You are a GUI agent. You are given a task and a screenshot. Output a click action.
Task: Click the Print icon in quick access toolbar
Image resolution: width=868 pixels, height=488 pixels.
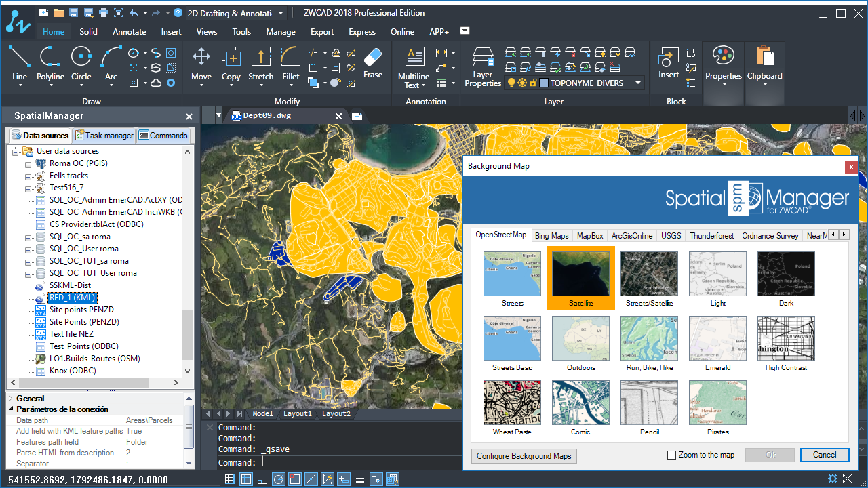(103, 13)
